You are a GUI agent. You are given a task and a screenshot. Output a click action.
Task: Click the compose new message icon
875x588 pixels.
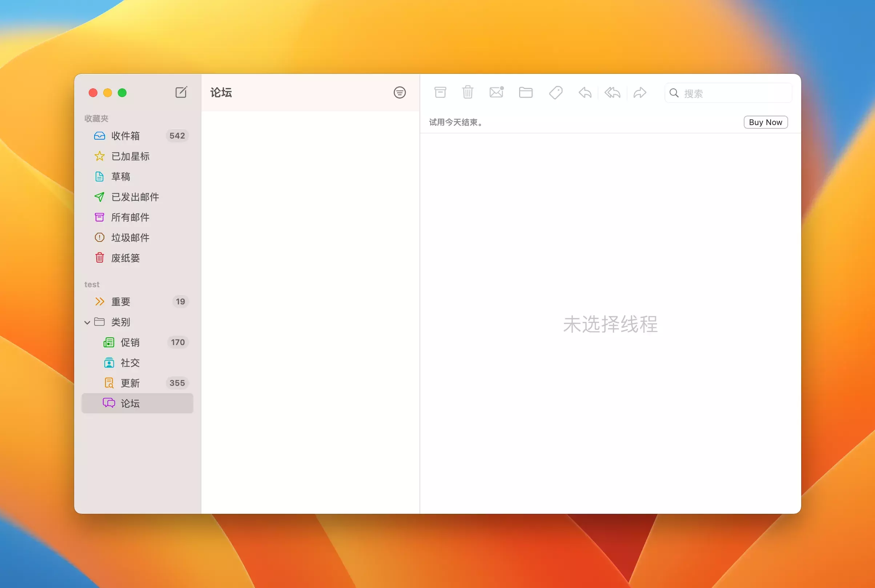tap(181, 92)
